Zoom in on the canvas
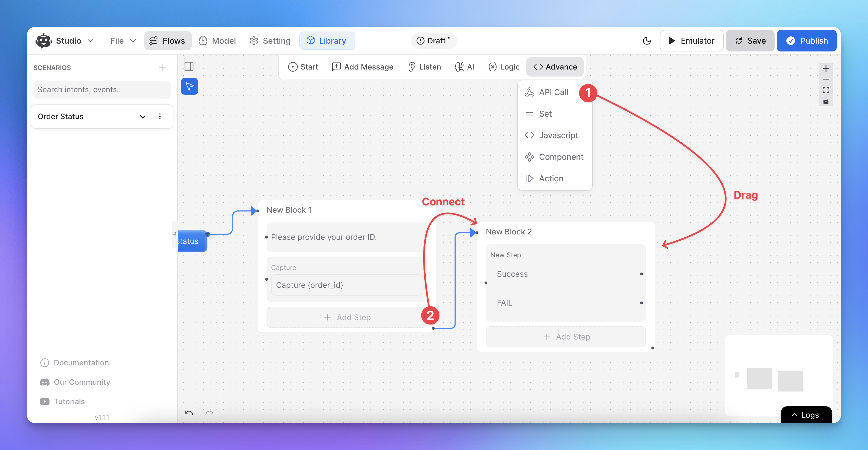This screenshot has width=868, height=450. pos(825,69)
